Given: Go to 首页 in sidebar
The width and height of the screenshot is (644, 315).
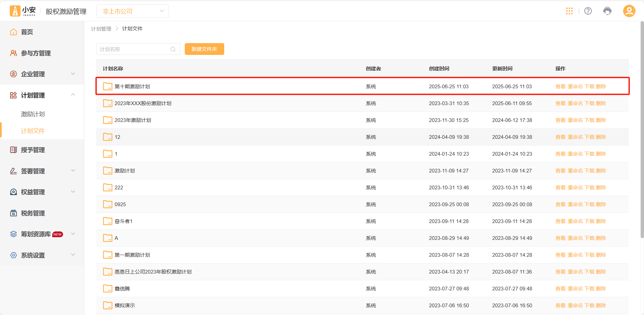Looking at the screenshot, I should tap(27, 32).
